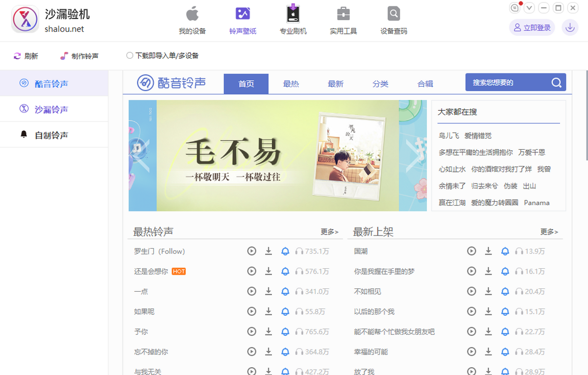Switch to the 最热 tab
The width and height of the screenshot is (588, 375).
tap(291, 84)
